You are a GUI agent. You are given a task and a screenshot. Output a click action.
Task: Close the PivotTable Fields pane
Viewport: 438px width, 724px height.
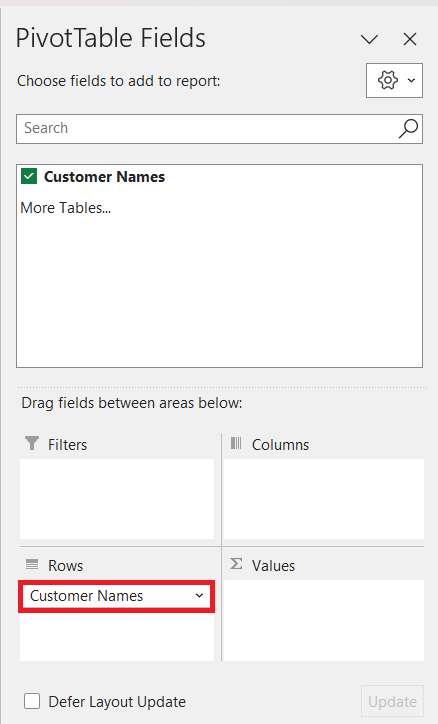click(410, 39)
